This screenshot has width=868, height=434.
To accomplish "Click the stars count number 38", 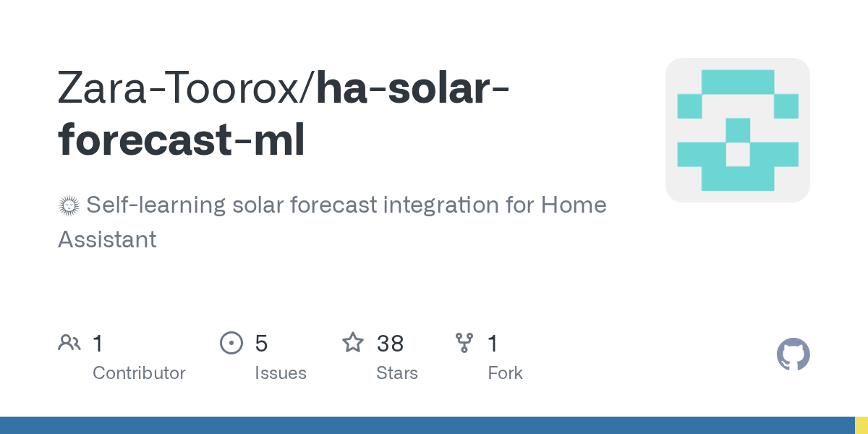I will 390,344.
